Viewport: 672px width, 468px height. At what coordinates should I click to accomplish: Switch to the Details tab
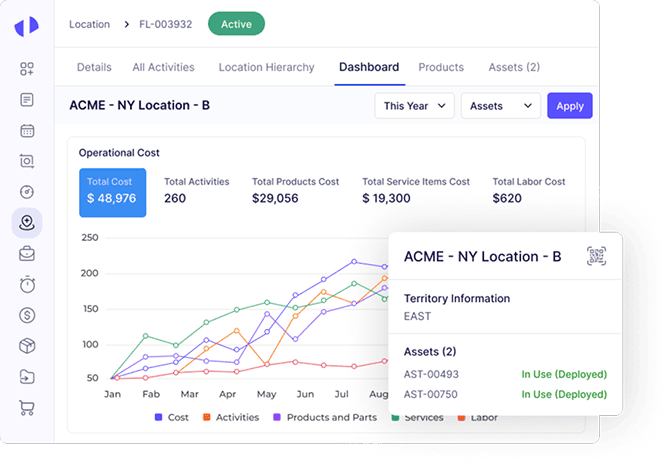94,67
